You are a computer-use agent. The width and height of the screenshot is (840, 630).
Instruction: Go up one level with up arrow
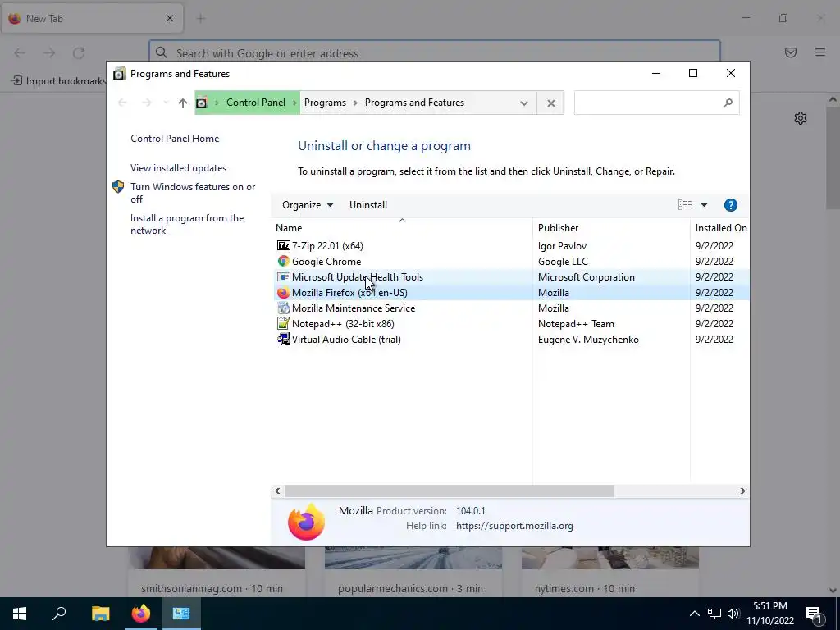click(183, 103)
